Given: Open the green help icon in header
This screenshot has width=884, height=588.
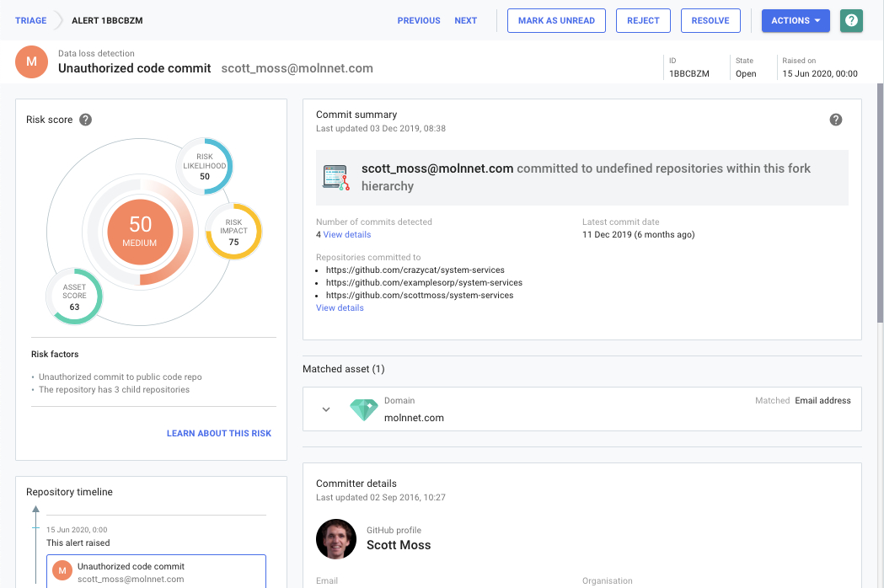Looking at the screenshot, I should click(x=851, y=21).
